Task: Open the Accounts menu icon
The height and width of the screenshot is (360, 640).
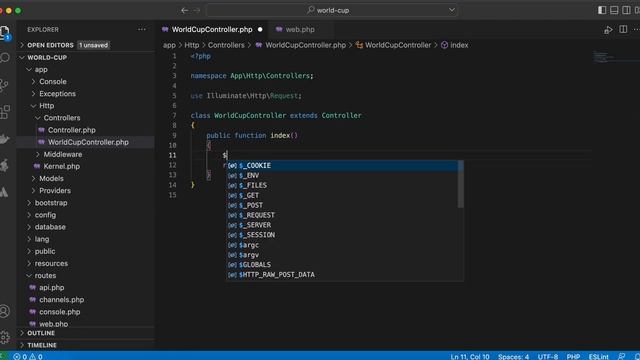Action: click(x=4, y=311)
